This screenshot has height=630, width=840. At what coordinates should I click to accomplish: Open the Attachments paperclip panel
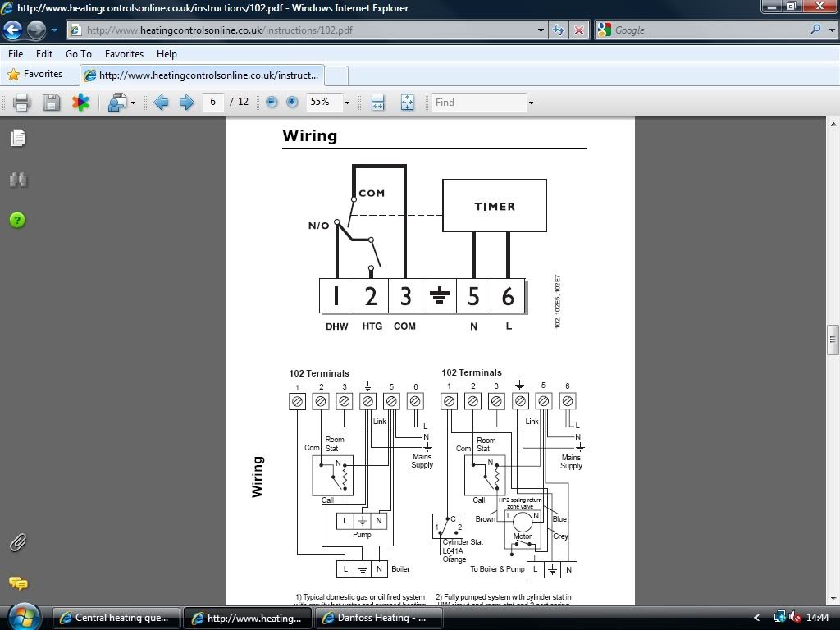[x=17, y=542]
